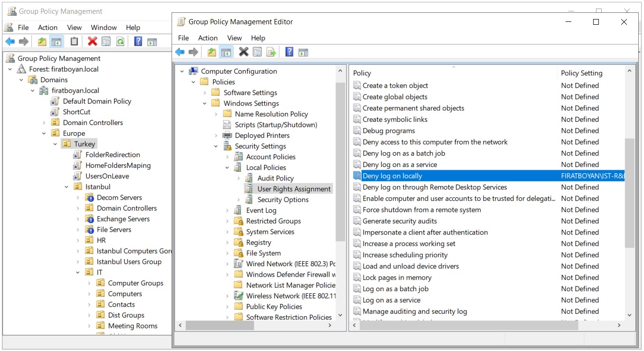The width and height of the screenshot is (644, 351).
Task: Click Properties icon in Group Policy Management toolbar
Action: (x=106, y=41)
